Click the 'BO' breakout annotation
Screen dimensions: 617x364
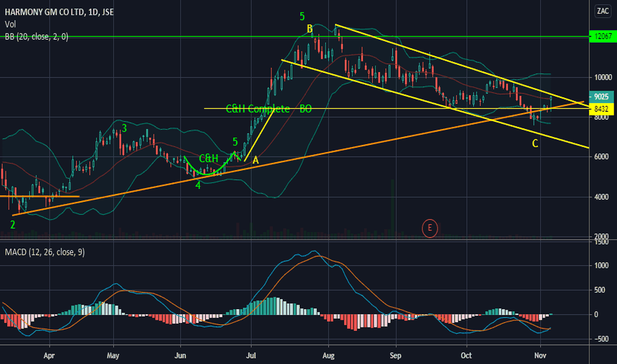point(305,109)
